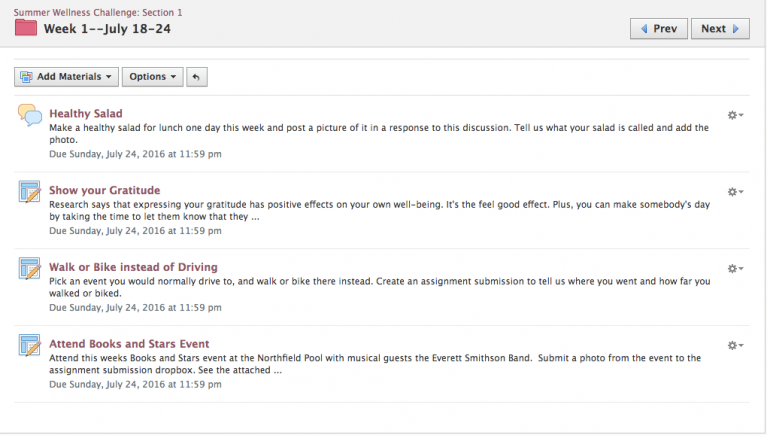Open the Walk or Bike instead of Driving link
The width and height of the screenshot is (767, 435).
pos(133,267)
